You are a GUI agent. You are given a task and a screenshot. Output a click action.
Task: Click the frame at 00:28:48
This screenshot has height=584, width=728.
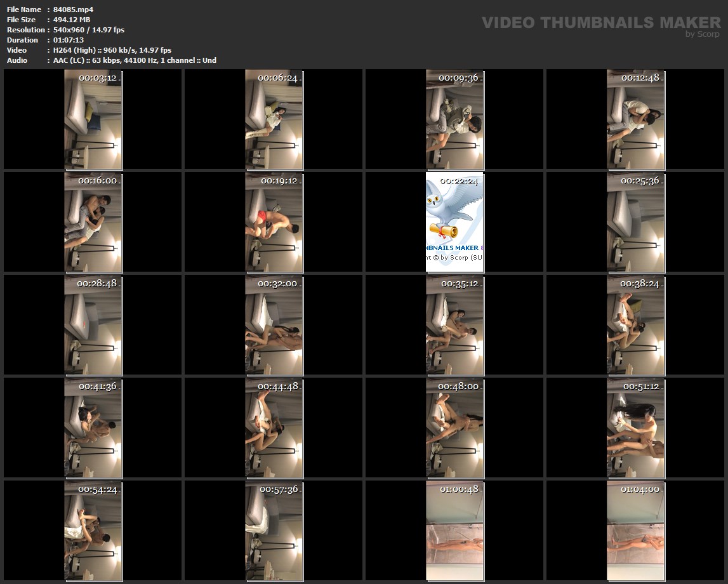[93, 325]
